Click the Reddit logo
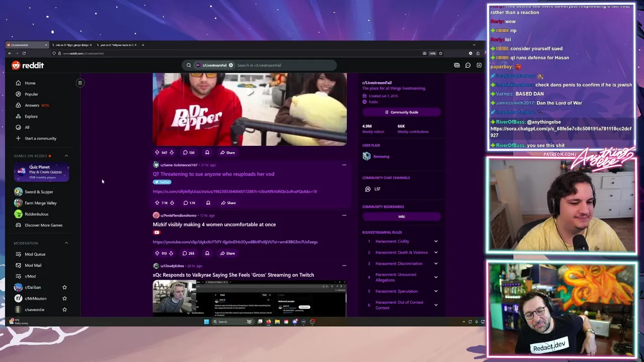Image resolution: width=644 pixels, height=362 pixels. pyautogui.click(x=28, y=65)
